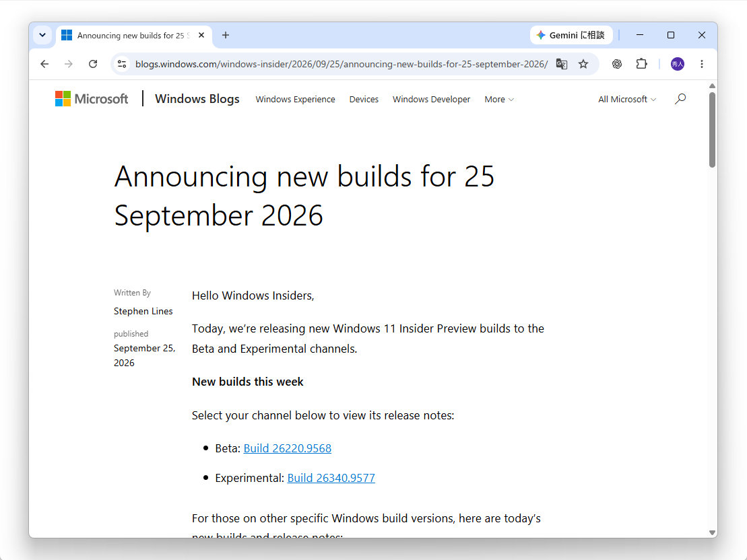Image resolution: width=747 pixels, height=560 pixels.
Task: Open the Build 26340.9577 link
Action: (331, 478)
